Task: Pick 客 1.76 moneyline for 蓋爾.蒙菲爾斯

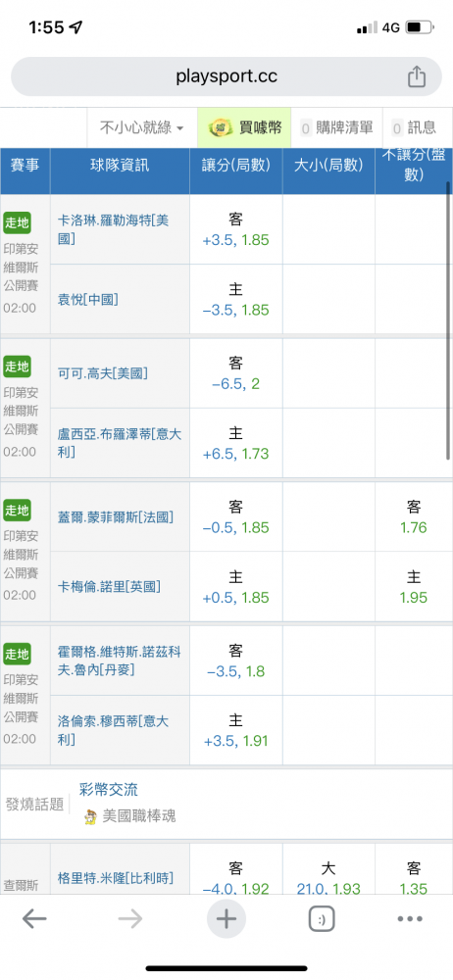Action: [414, 516]
